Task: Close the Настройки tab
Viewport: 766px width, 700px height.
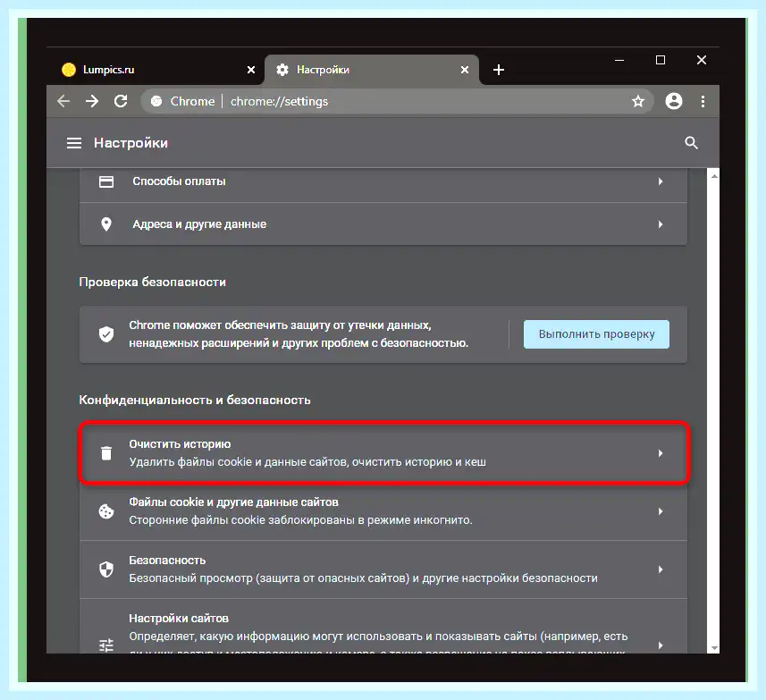Action: pos(465,70)
